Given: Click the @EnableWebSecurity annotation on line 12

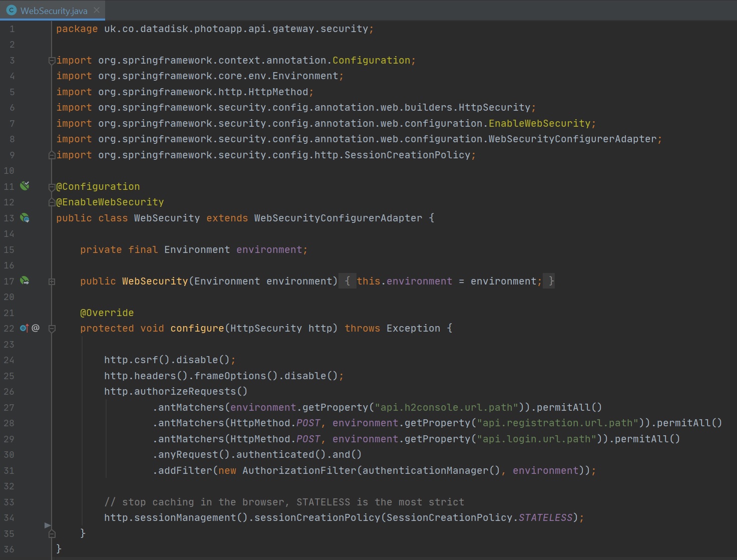Looking at the screenshot, I should [110, 202].
